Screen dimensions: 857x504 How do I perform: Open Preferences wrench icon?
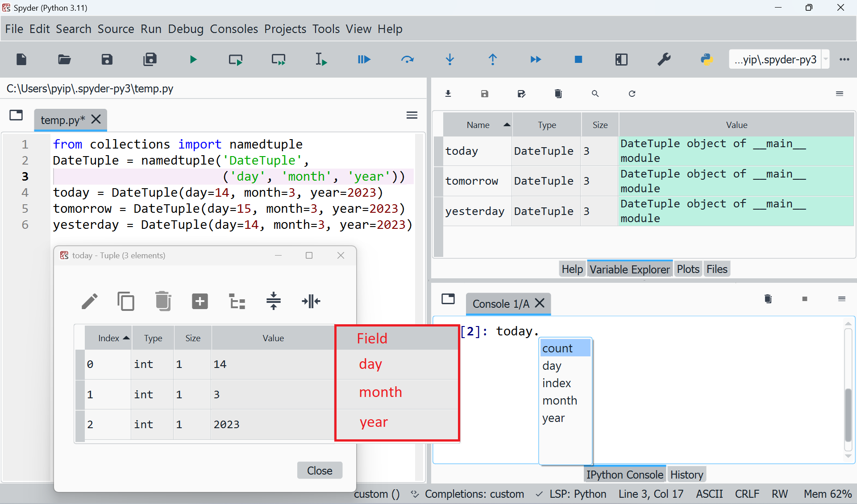[x=664, y=59]
